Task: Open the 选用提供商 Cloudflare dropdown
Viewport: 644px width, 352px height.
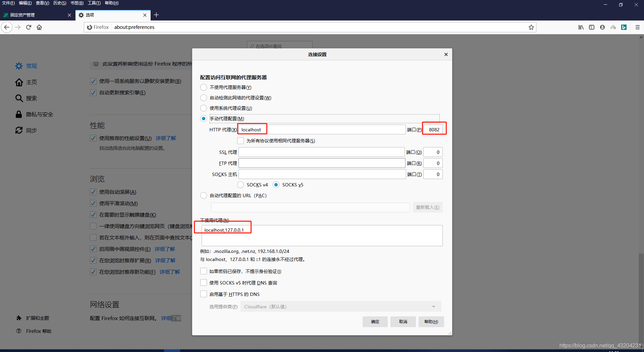Action: click(x=341, y=307)
